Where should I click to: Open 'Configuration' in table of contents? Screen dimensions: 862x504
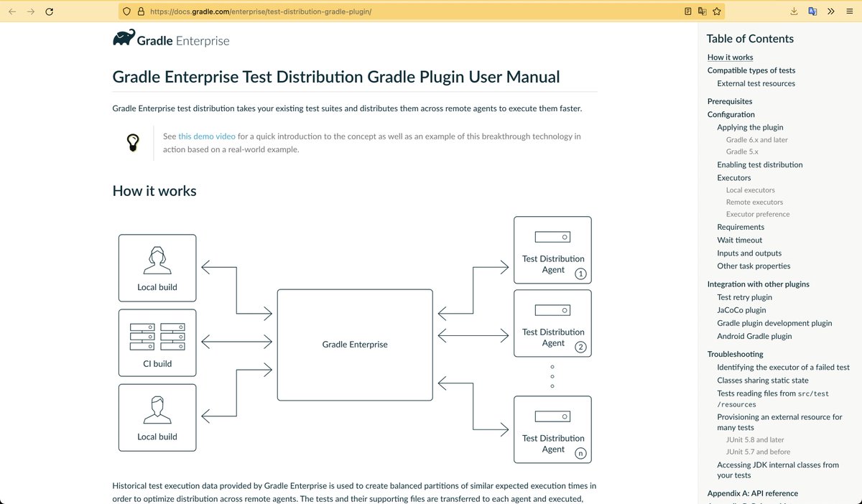click(731, 114)
